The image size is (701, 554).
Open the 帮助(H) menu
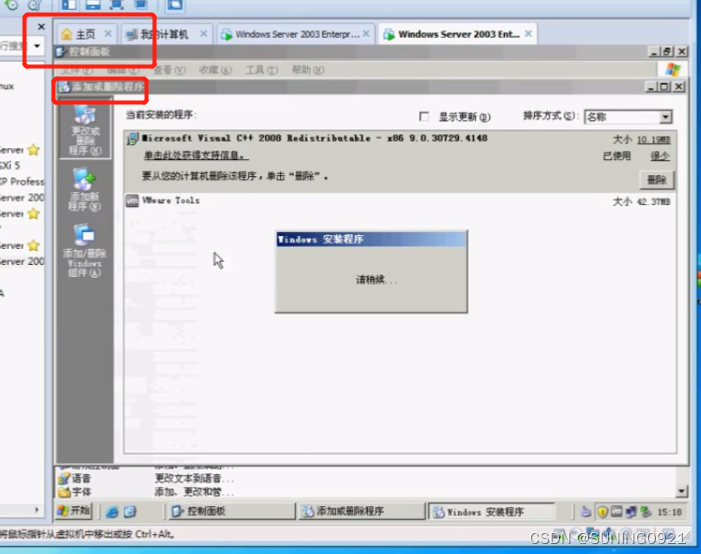point(308,70)
